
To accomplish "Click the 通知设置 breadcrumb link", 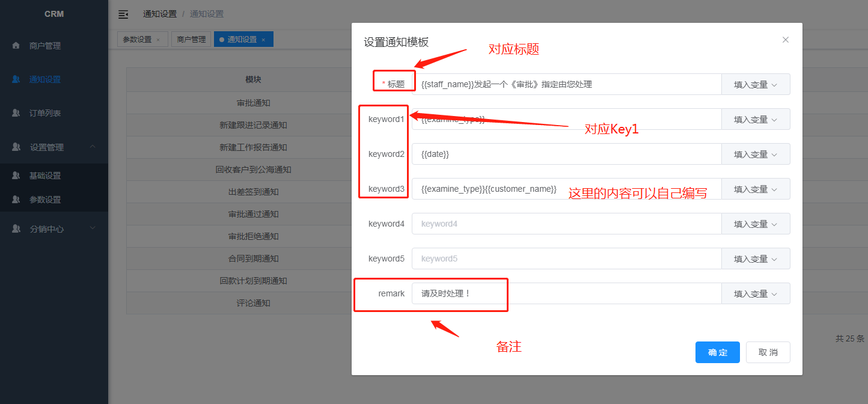I will pos(207,14).
